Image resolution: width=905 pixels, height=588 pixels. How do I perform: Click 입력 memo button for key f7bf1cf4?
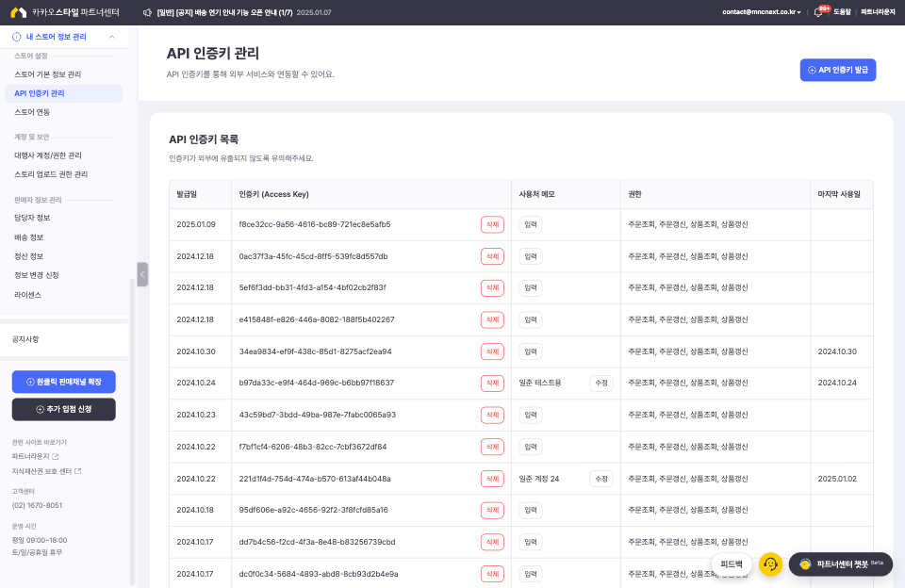(x=531, y=447)
